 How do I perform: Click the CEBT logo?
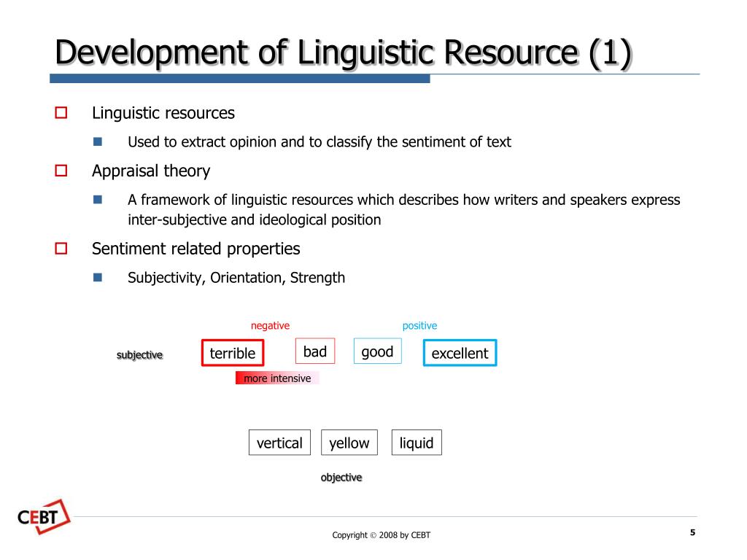click(44, 517)
